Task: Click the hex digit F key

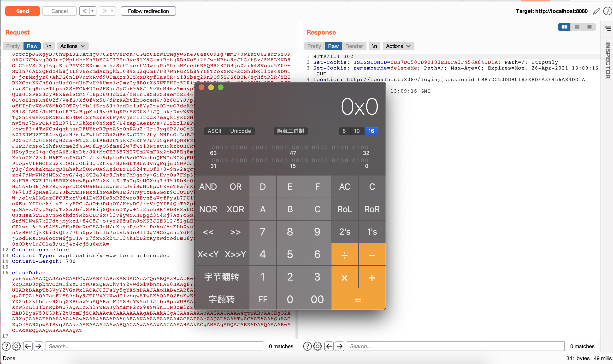Action: (x=317, y=187)
